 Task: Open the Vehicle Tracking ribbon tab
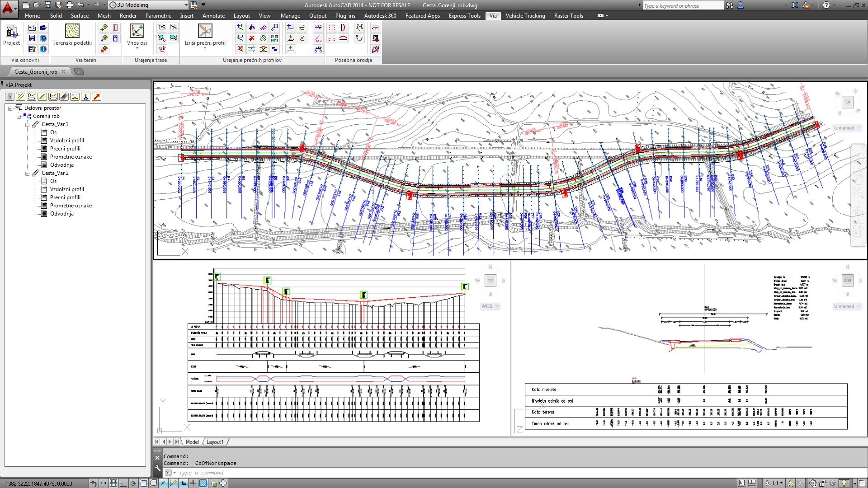(525, 15)
